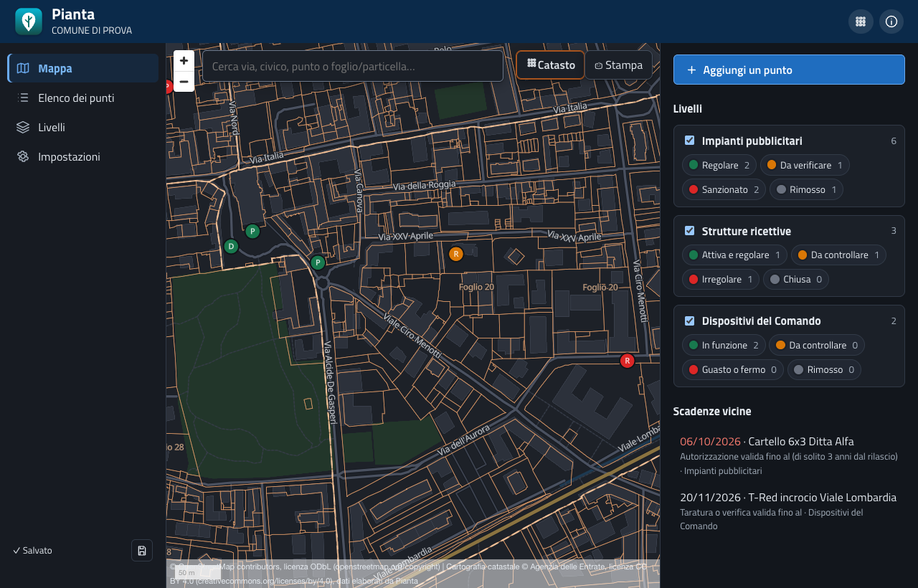Open Cartello 6x3 Ditta Alfa deadline
Viewport: 918px width, 588px height.
click(789, 455)
